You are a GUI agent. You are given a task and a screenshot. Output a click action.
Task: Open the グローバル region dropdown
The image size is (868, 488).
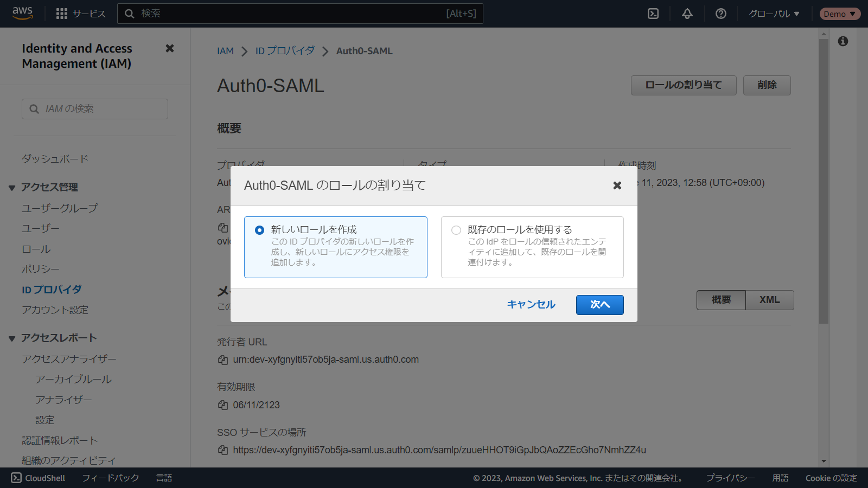point(774,14)
